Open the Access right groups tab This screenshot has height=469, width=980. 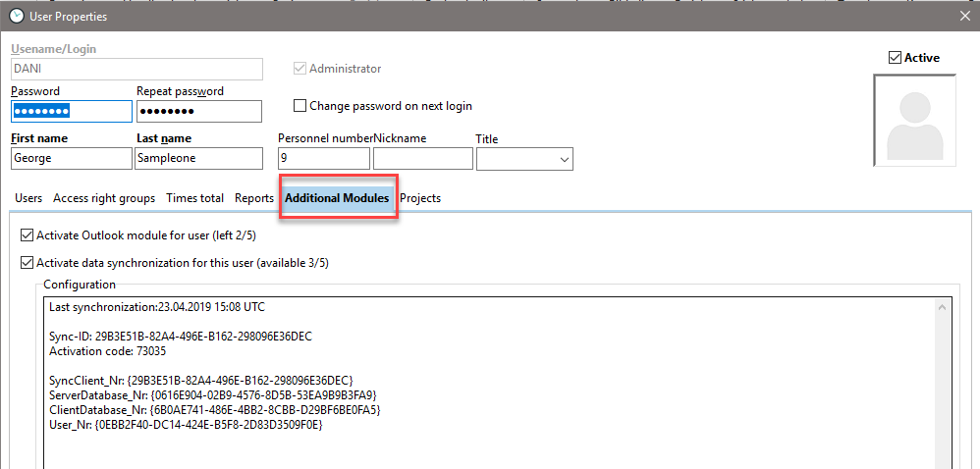(104, 198)
